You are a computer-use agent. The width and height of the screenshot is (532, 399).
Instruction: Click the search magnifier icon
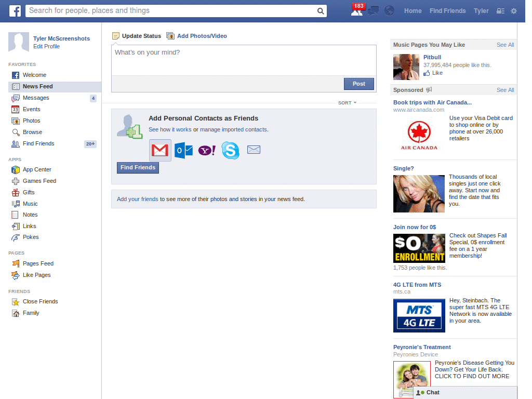point(320,11)
